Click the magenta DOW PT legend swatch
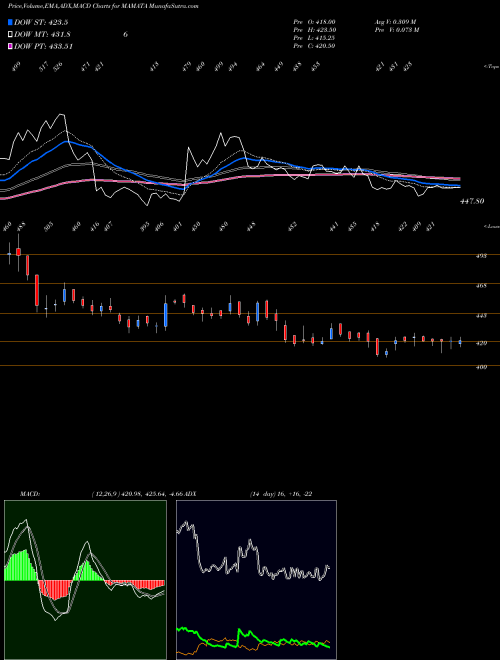The height and width of the screenshot is (660, 500). point(10,46)
